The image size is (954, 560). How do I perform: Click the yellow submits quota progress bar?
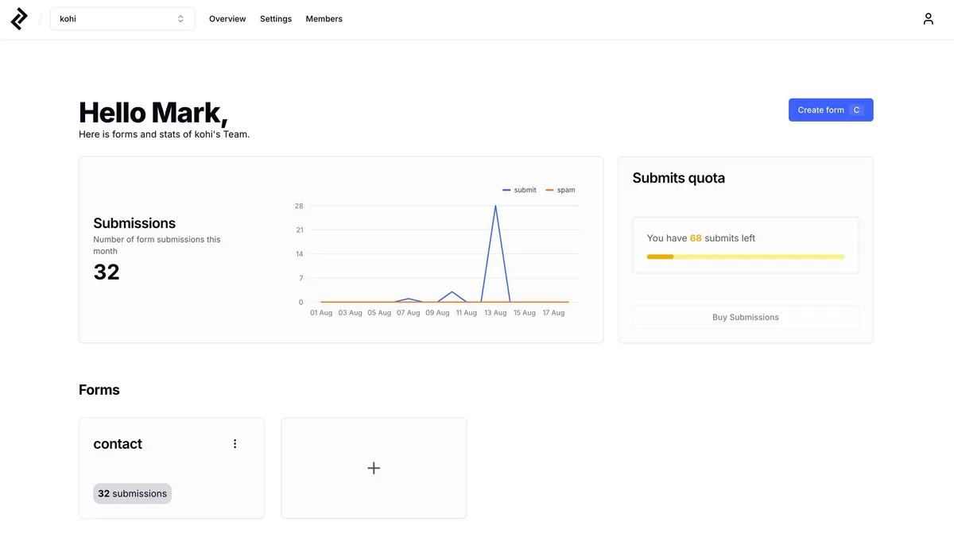(745, 257)
